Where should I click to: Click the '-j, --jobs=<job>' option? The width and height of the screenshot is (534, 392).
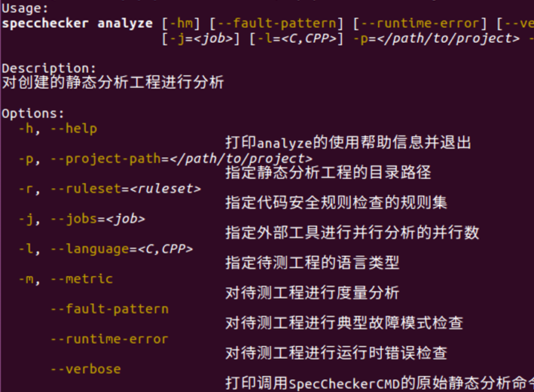(x=81, y=219)
